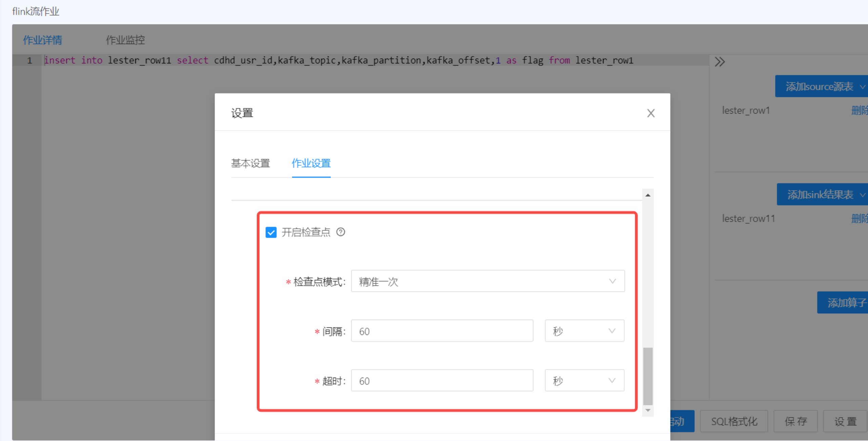Uncheck the 开启检查点 checkbox
Screen dimensions: 868x441
coord(271,233)
